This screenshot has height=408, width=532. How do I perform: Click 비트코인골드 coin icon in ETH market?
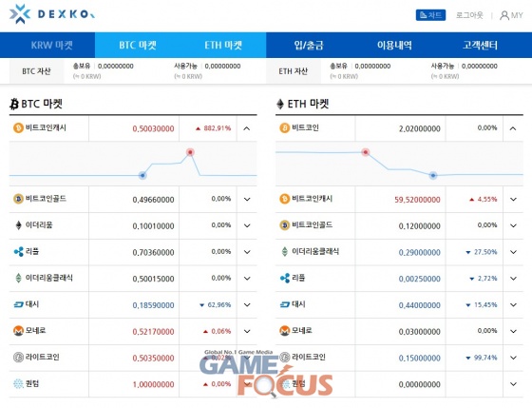284,224
